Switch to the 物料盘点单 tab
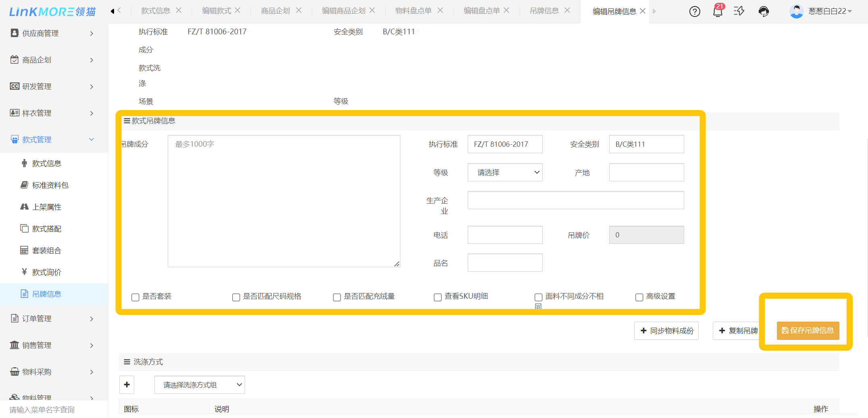 point(413,11)
